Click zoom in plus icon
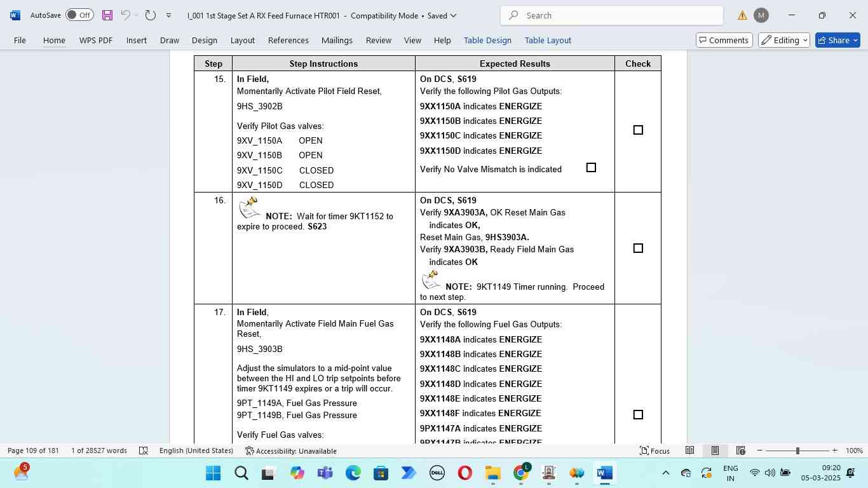Screen dimensions: 868x488 (x=834, y=451)
